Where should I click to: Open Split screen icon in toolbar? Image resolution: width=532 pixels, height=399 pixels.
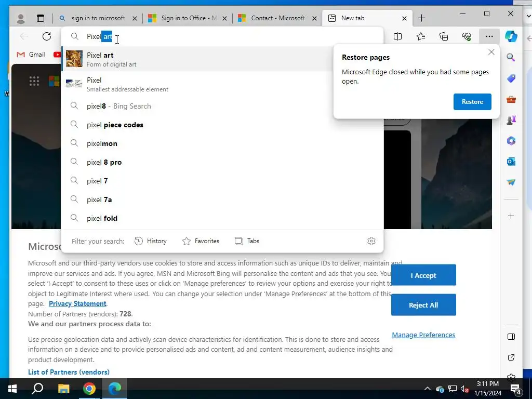[397, 36]
